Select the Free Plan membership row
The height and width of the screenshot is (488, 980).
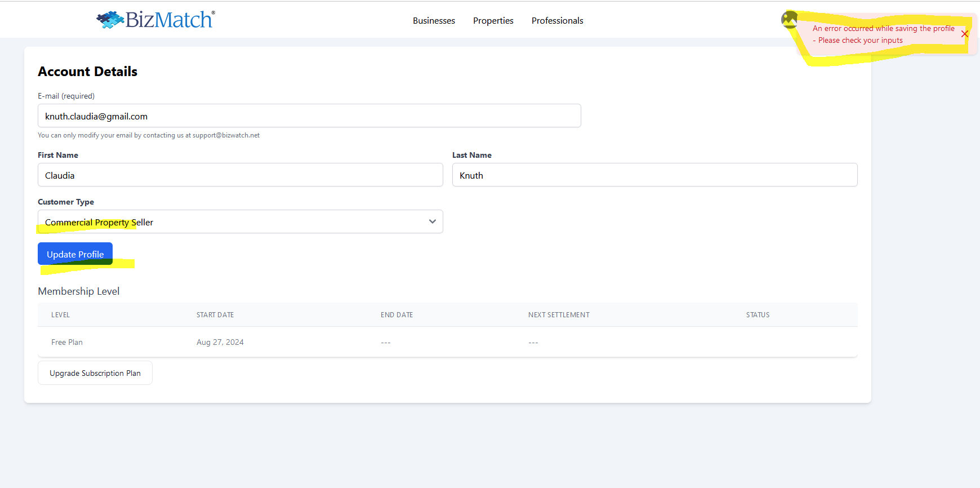(67, 342)
